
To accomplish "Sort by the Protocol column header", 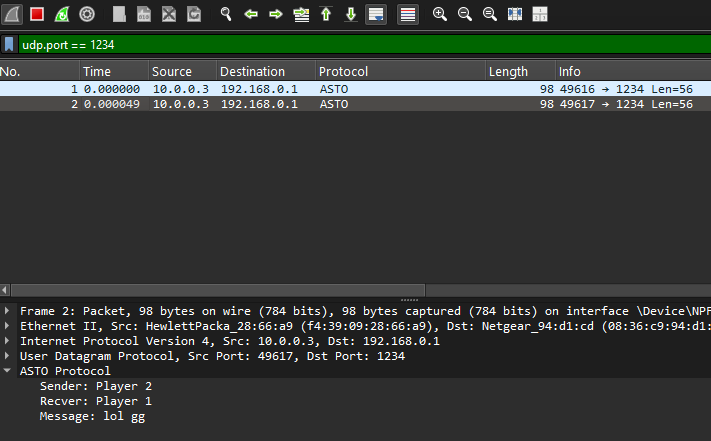I will [x=401, y=72].
